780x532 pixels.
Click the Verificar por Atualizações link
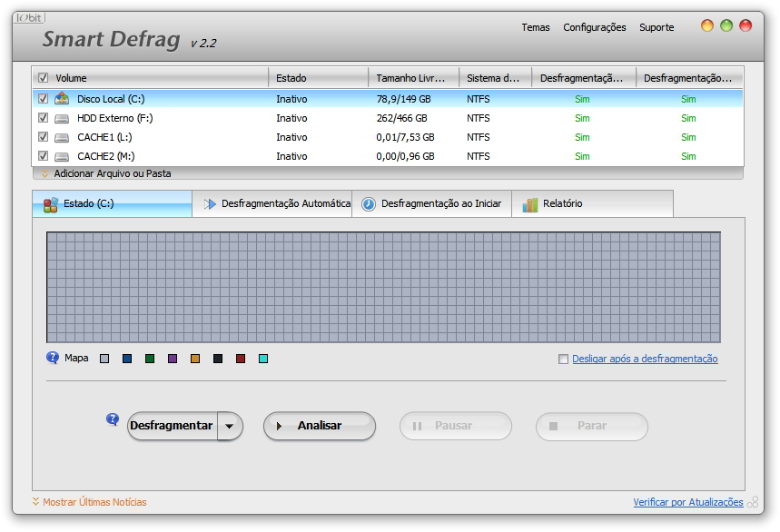(688, 502)
